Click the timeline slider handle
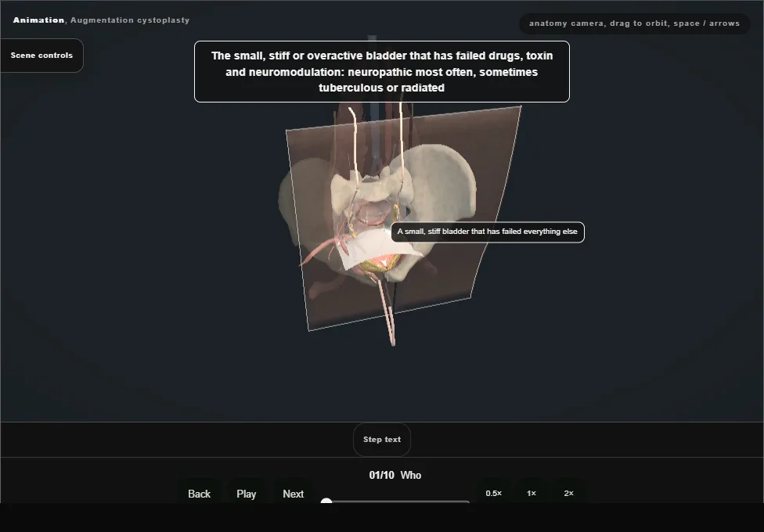Viewport: 764px width, 532px height. tap(326, 501)
